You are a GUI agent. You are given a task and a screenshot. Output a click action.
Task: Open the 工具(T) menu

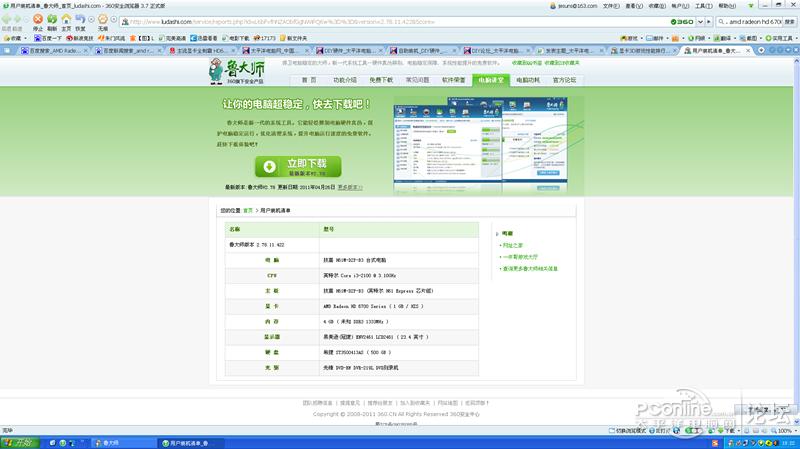coord(704,6)
